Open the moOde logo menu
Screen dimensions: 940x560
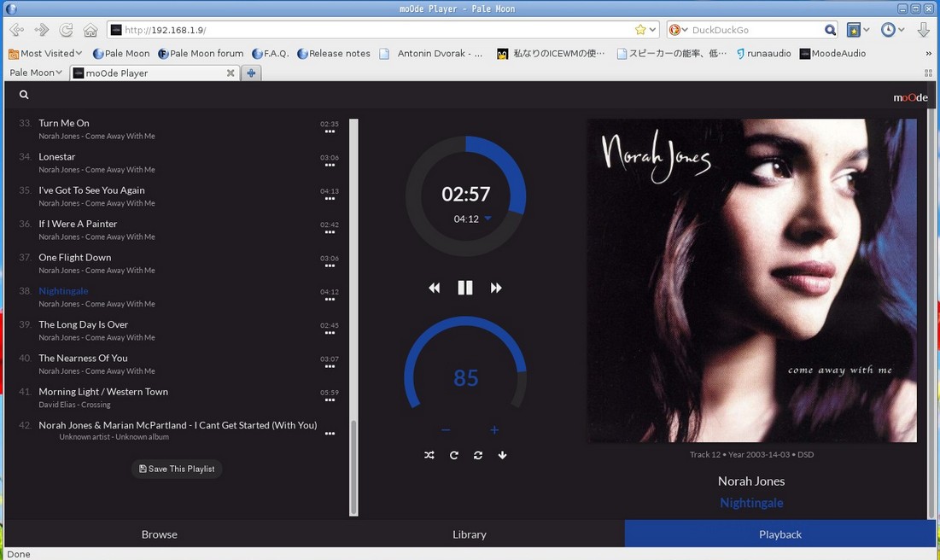point(910,97)
